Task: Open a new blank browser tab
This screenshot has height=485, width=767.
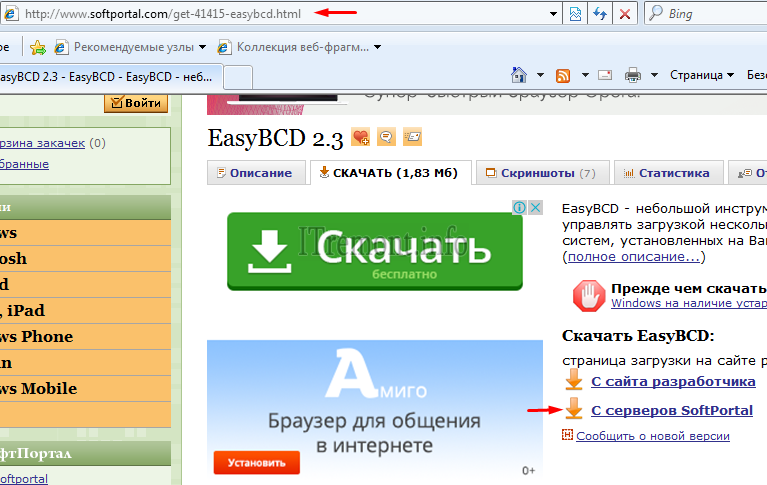Action: [x=238, y=77]
